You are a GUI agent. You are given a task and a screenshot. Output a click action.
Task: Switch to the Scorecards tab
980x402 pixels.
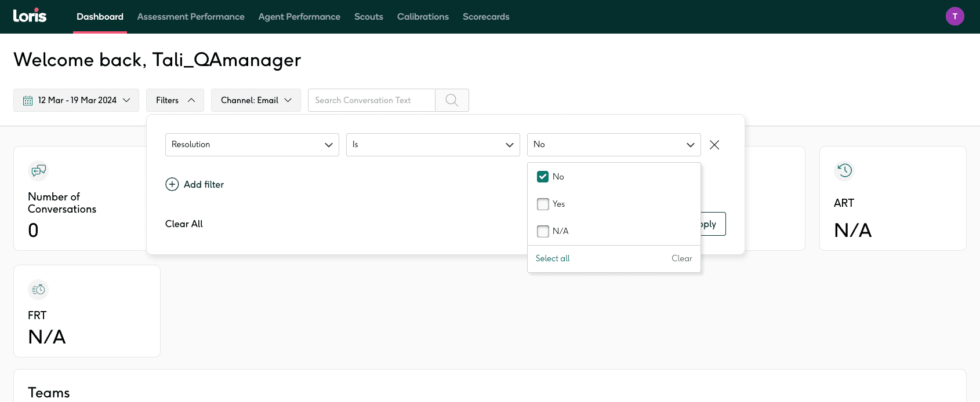point(486,17)
